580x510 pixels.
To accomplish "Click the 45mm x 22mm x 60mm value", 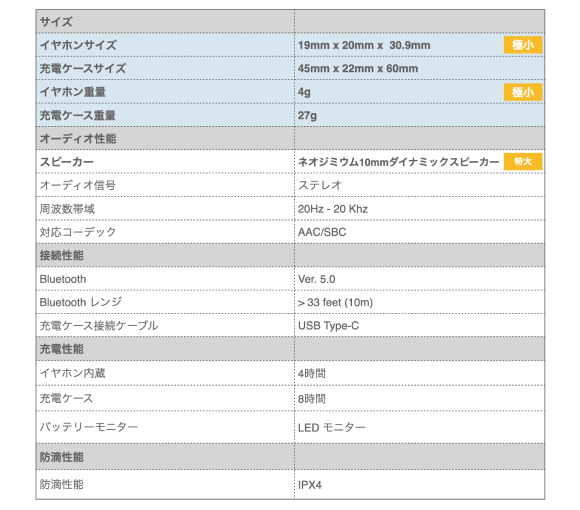I will pyautogui.click(x=358, y=68).
